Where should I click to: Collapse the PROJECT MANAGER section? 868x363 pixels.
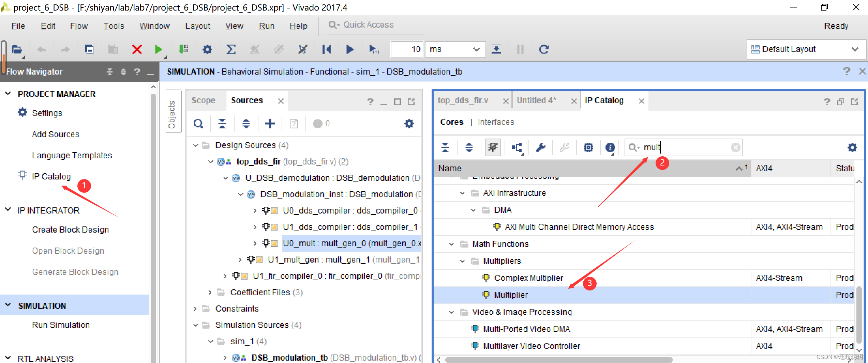(x=8, y=94)
